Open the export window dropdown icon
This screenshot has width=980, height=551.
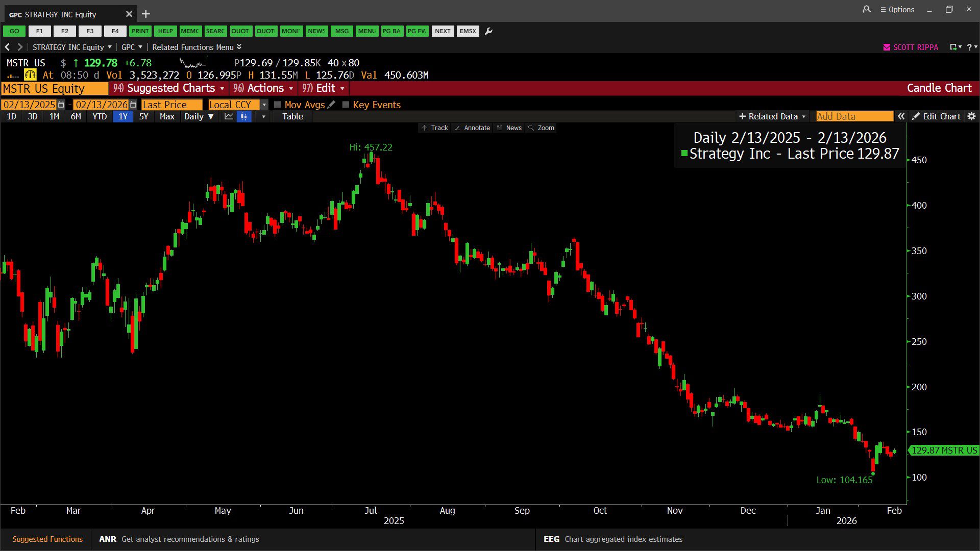pyautogui.click(x=955, y=47)
